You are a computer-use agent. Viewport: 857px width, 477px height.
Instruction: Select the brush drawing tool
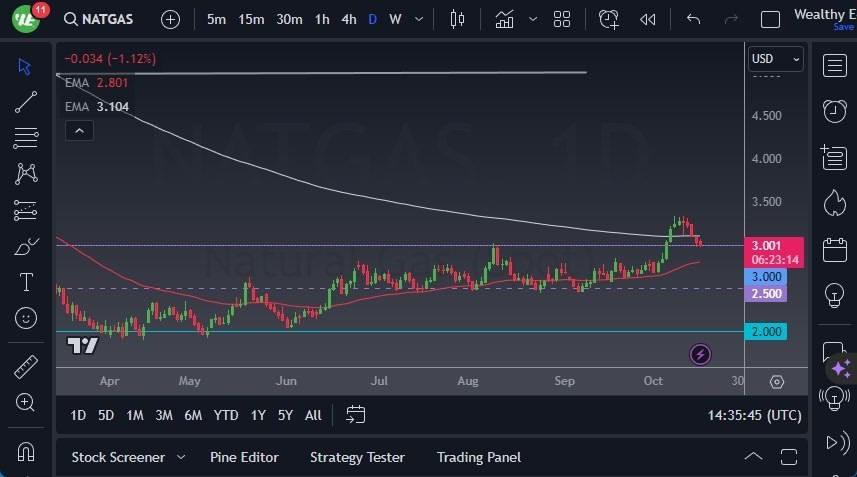click(26, 247)
